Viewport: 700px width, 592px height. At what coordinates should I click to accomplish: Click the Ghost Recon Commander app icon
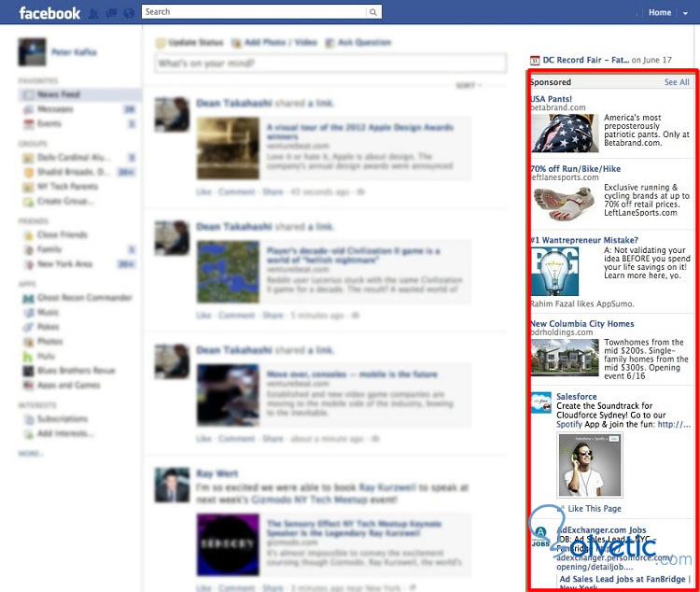(x=28, y=298)
